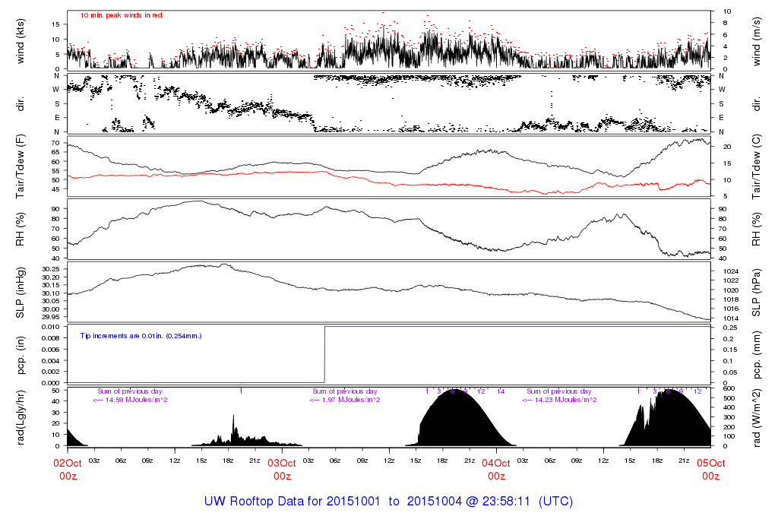Select the "30.25" SLP inHg tick value
The image size is (778, 532).
[x=51, y=269]
